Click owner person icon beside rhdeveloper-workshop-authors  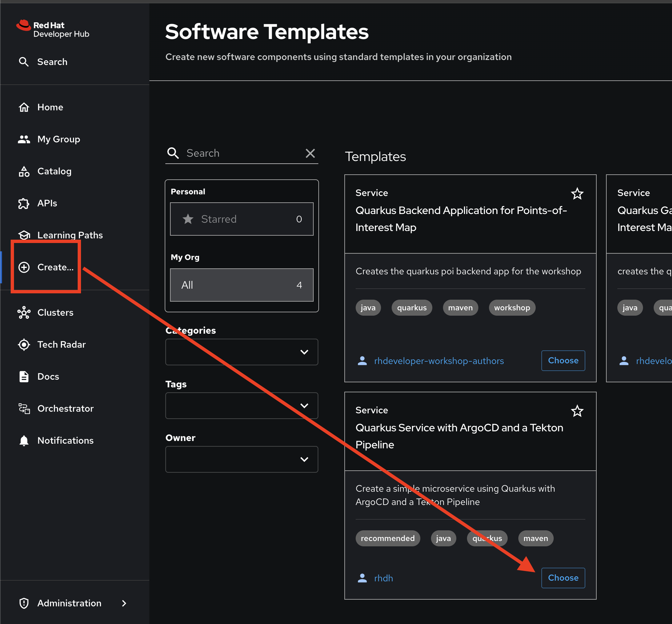(362, 361)
